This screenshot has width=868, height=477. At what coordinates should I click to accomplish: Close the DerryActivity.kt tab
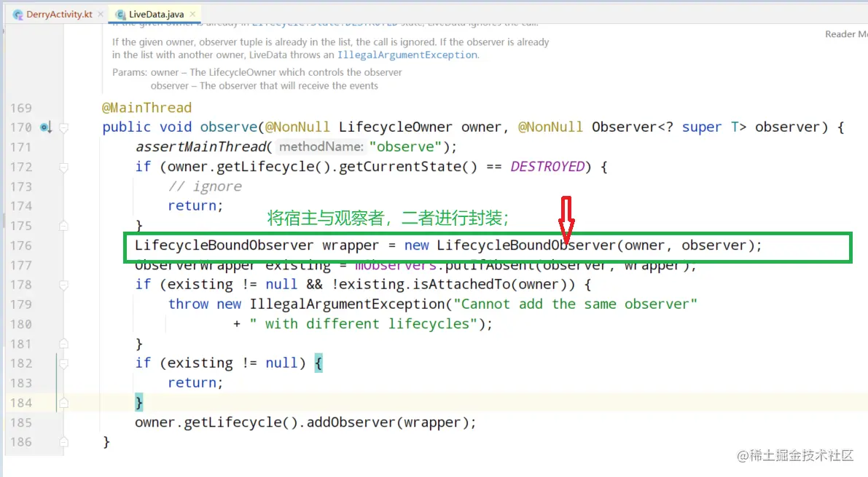pos(100,15)
